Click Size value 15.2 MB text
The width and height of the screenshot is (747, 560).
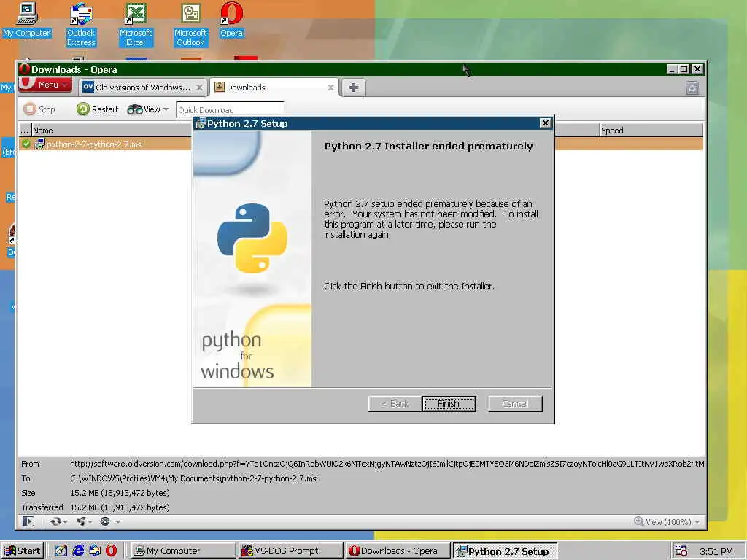pos(120,494)
